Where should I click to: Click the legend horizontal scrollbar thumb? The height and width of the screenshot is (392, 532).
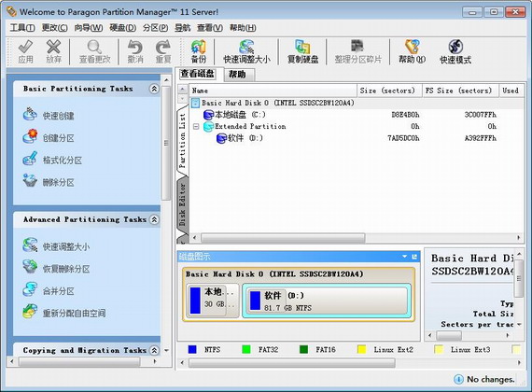coord(292,363)
